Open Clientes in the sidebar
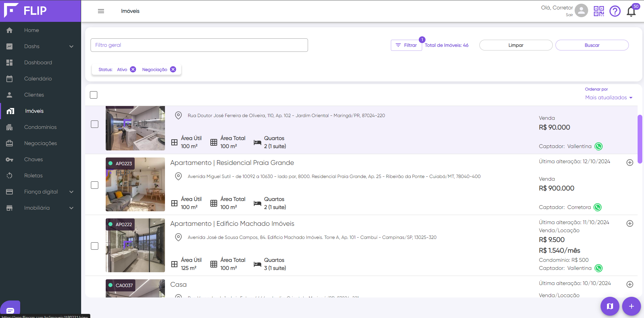 point(40,95)
